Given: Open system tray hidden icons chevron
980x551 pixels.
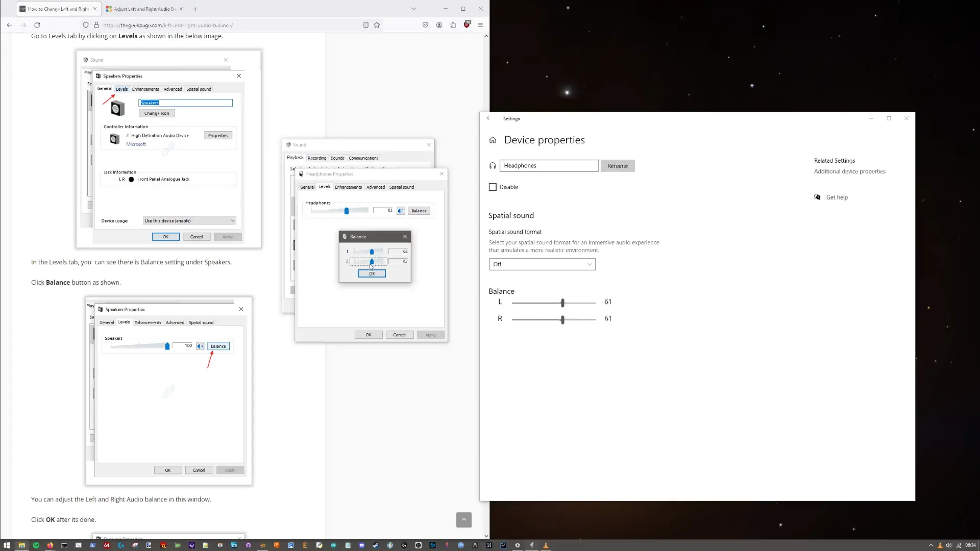Looking at the screenshot, I should pyautogui.click(x=930, y=545).
